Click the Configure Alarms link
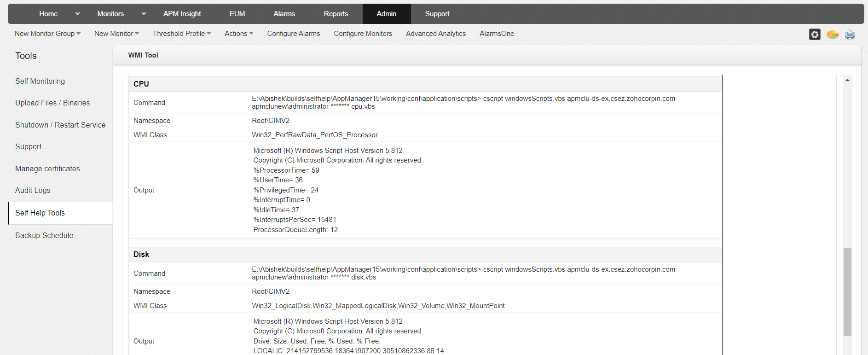This screenshot has height=355, width=868. 293,34
